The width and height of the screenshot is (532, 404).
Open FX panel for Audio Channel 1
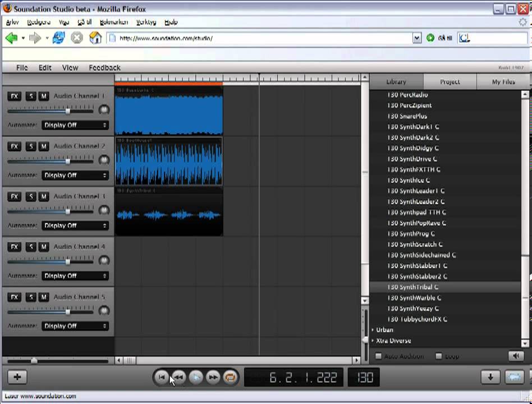pos(14,97)
